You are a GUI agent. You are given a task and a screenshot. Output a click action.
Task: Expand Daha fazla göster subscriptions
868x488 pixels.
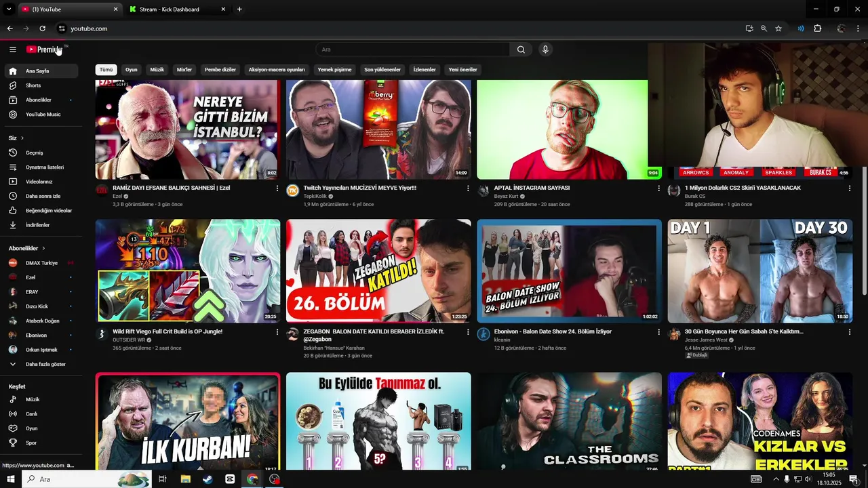[41, 364]
